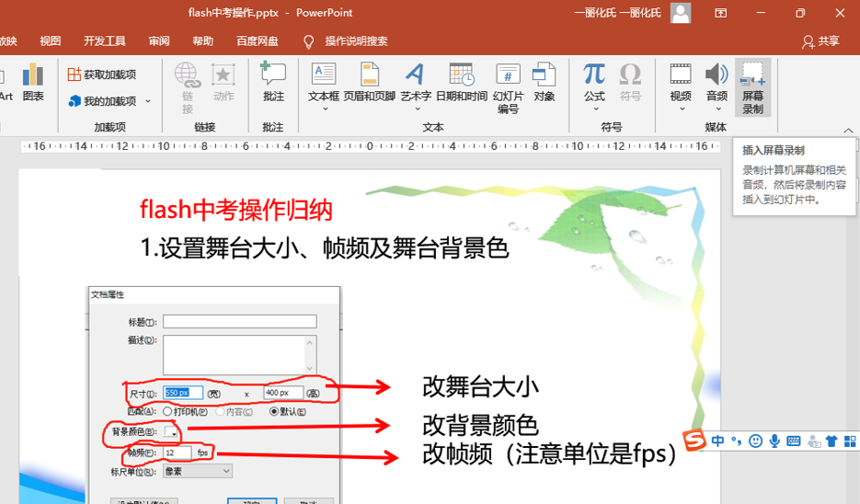Click the 改舞台大小 text
The image size is (860, 504).
pos(480,386)
